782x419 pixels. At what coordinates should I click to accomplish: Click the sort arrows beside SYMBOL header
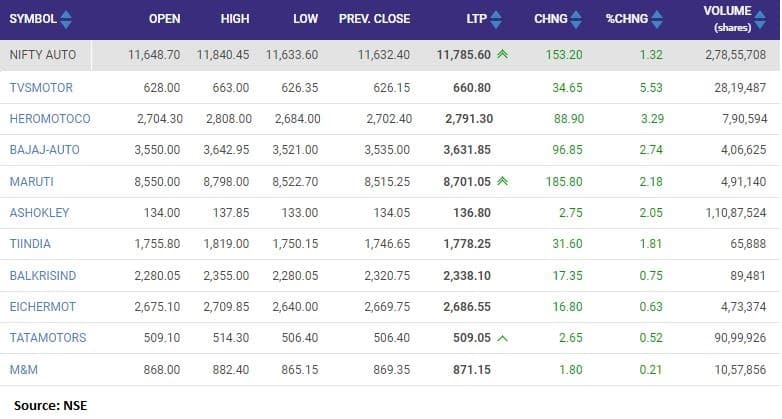pyautogui.click(x=66, y=19)
